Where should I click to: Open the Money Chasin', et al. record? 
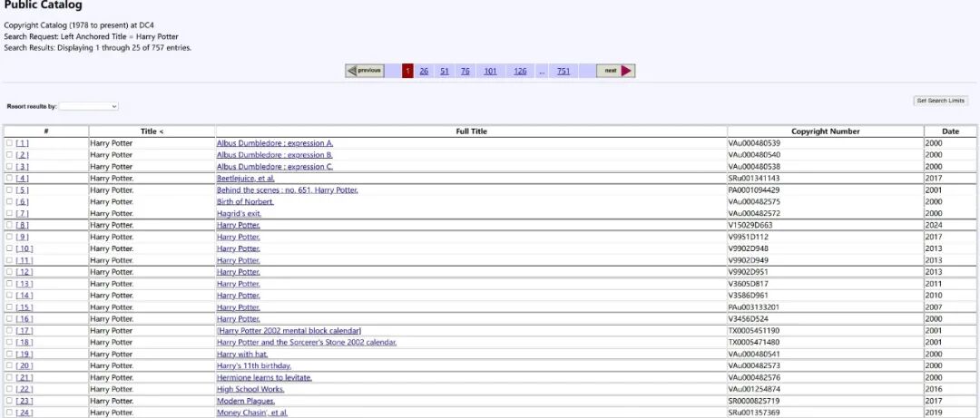pyautogui.click(x=252, y=413)
